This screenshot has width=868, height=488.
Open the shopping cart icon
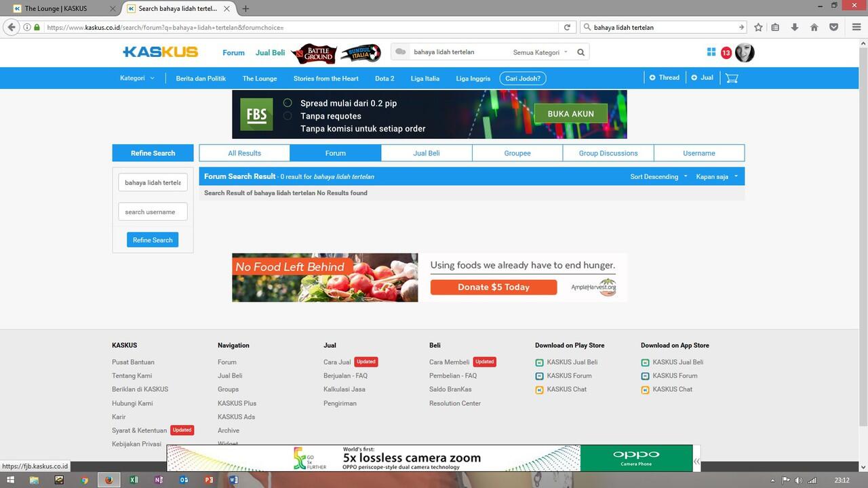732,78
